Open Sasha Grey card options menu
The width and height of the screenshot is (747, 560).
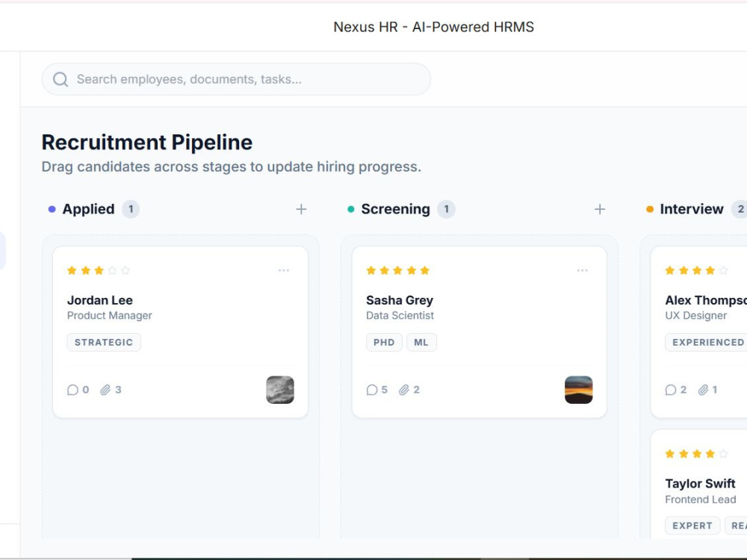click(x=582, y=270)
